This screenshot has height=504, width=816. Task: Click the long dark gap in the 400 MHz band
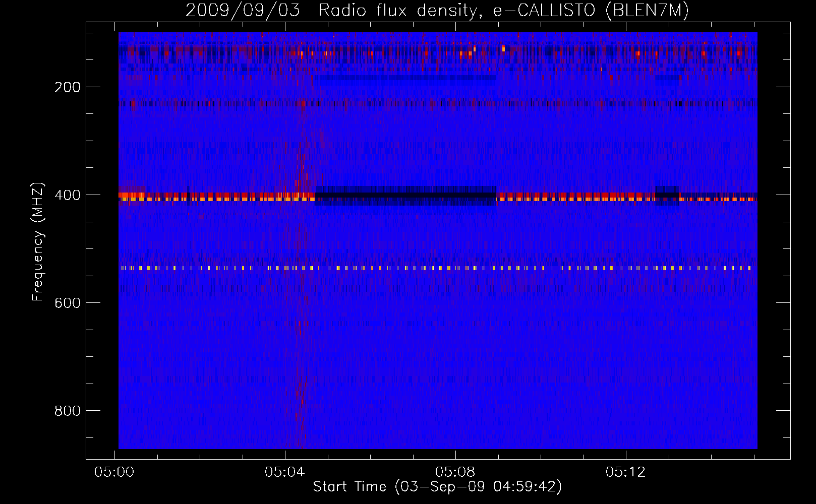click(x=406, y=196)
